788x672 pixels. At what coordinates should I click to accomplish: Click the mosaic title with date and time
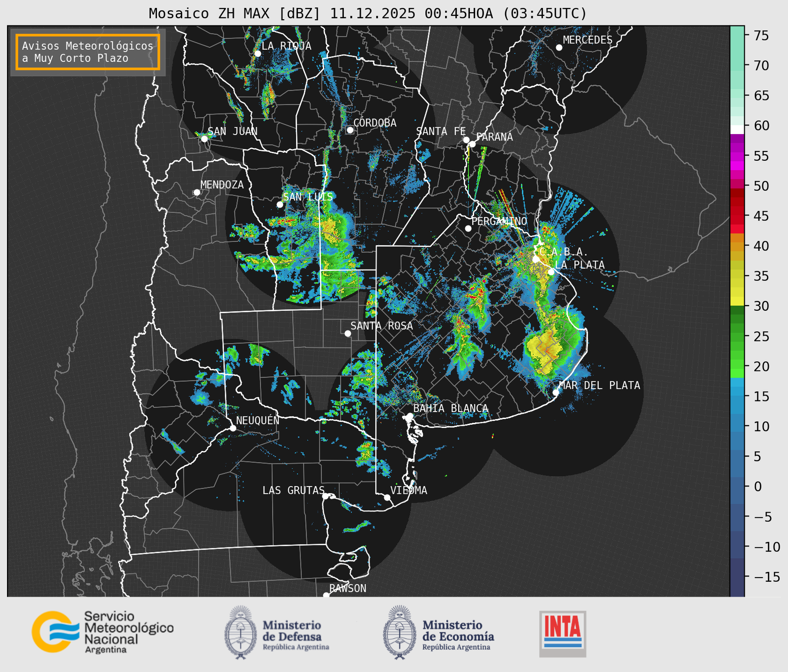(x=368, y=14)
